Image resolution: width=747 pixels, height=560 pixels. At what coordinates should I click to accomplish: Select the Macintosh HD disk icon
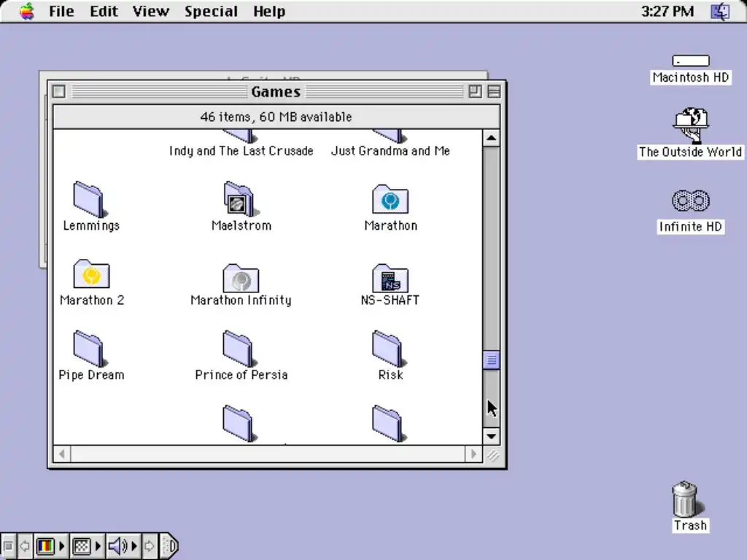(690, 61)
